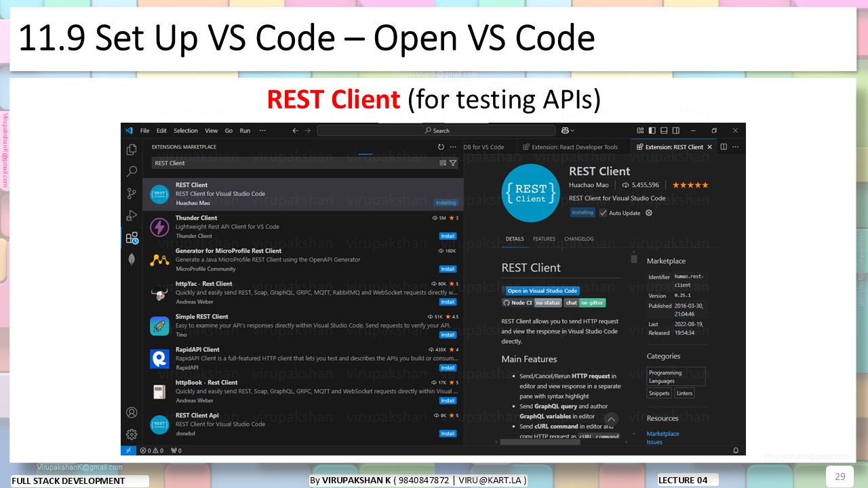Select the FEATURES tab

[544, 239]
